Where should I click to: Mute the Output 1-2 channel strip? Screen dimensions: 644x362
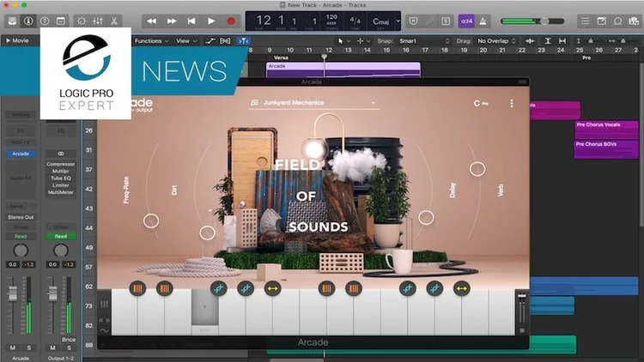click(x=52, y=347)
